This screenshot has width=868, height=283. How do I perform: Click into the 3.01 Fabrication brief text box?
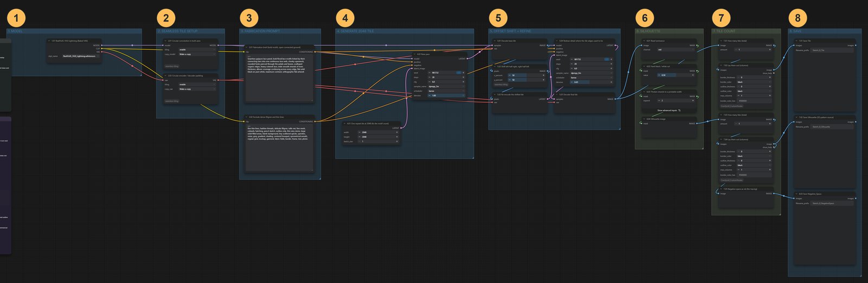point(279,78)
